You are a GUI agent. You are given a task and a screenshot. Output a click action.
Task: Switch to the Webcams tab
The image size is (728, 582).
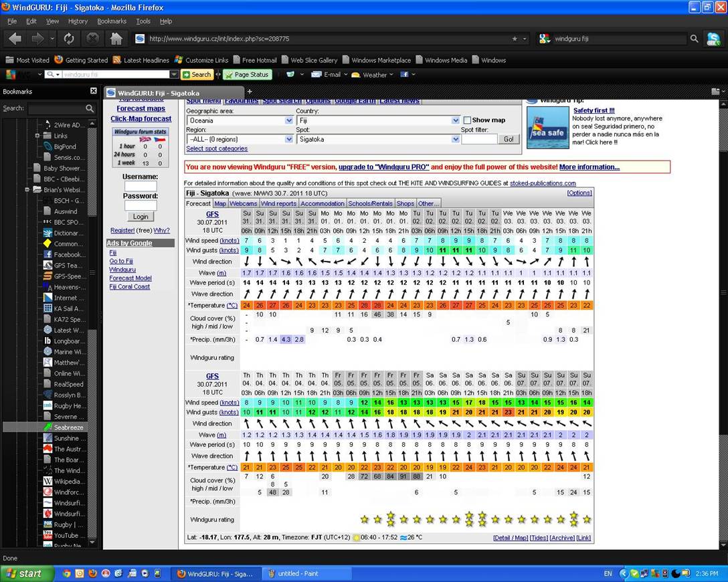coord(244,203)
